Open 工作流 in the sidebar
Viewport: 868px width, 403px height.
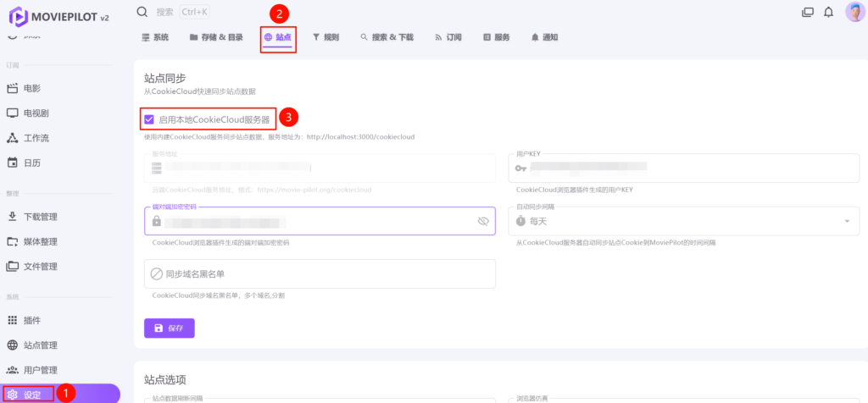[36, 137]
